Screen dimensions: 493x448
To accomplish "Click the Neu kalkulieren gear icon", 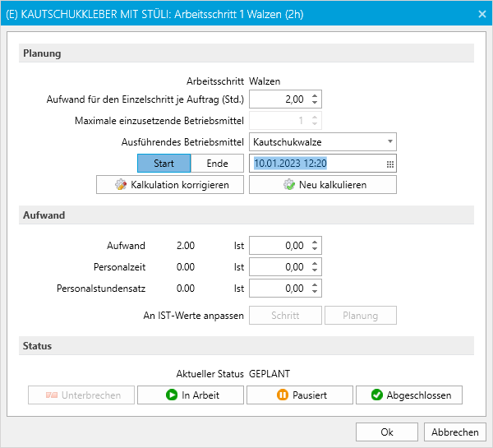I will (x=288, y=185).
